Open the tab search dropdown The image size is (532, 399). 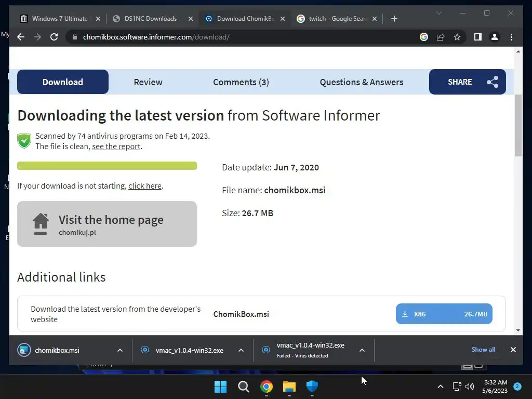point(438,13)
